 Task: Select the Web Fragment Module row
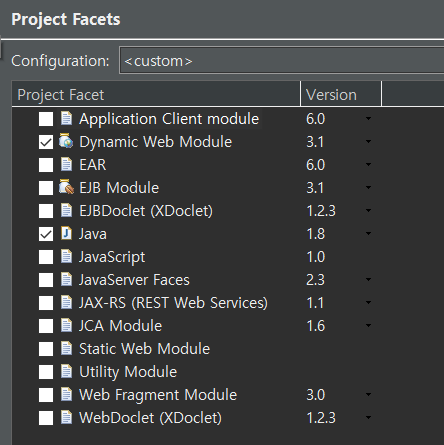228,395
